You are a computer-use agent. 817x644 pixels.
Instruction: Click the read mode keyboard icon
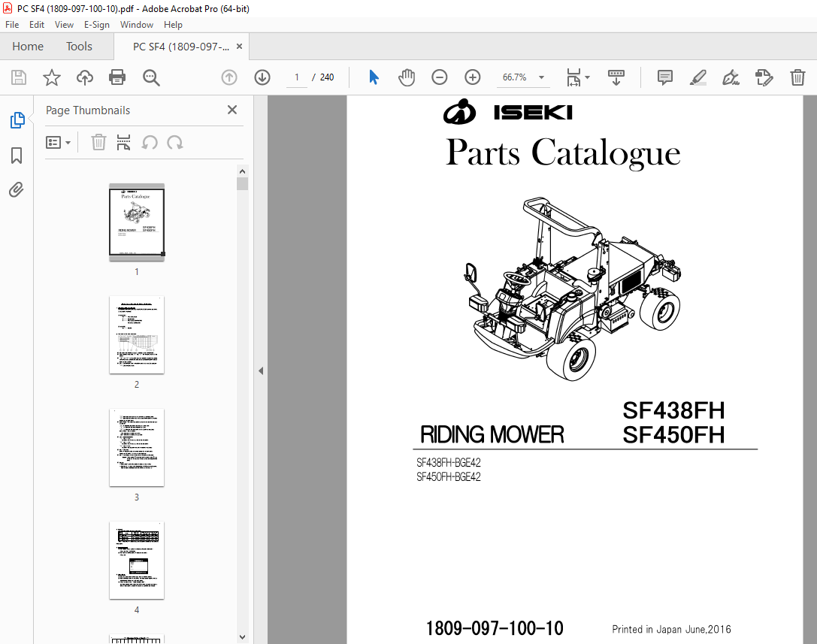point(616,77)
